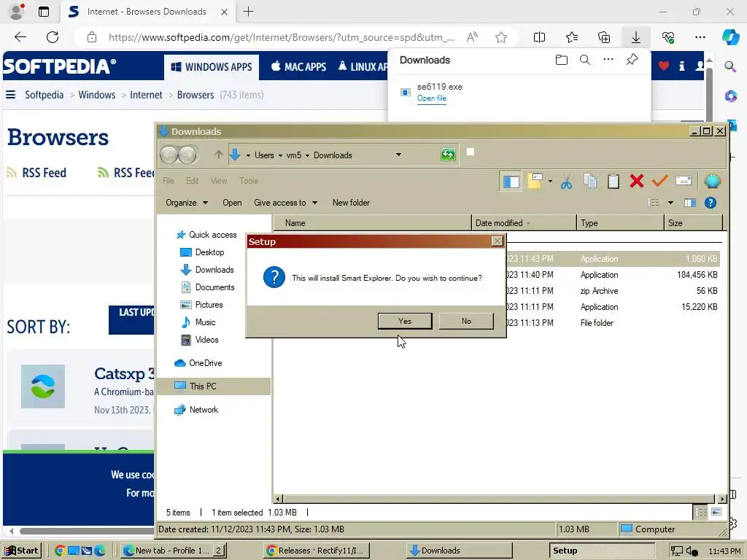
Task: Click MAC APPS tab on Softpedia
Action: click(298, 66)
